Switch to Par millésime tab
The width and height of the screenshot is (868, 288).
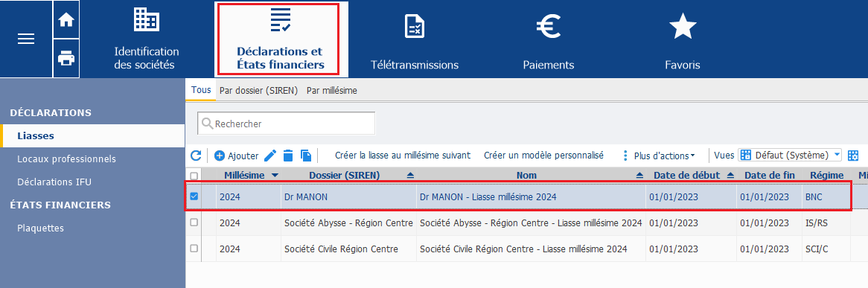tap(332, 91)
